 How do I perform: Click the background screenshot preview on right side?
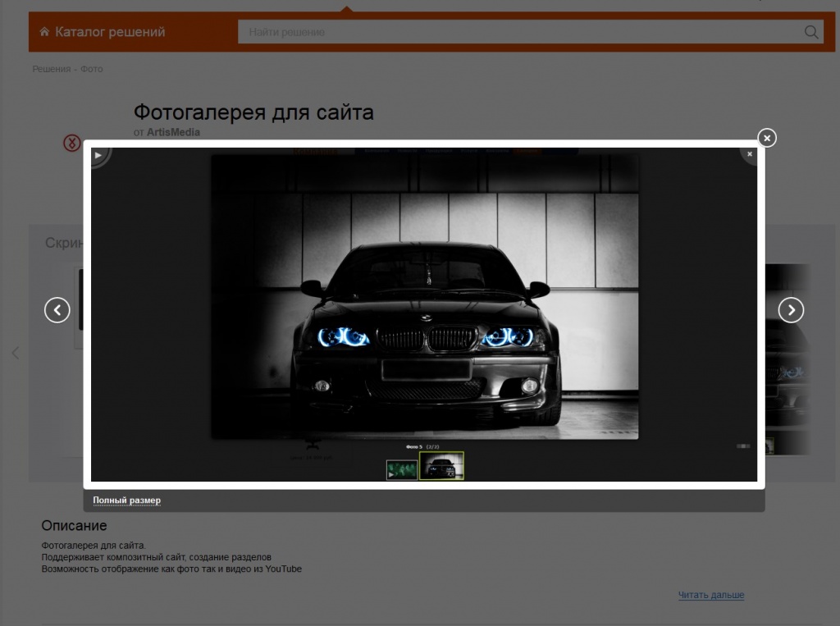pyautogui.click(x=787, y=359)
